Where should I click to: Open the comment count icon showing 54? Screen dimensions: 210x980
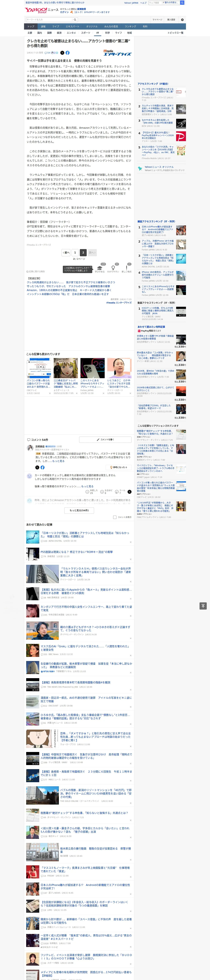coord(48,53)
